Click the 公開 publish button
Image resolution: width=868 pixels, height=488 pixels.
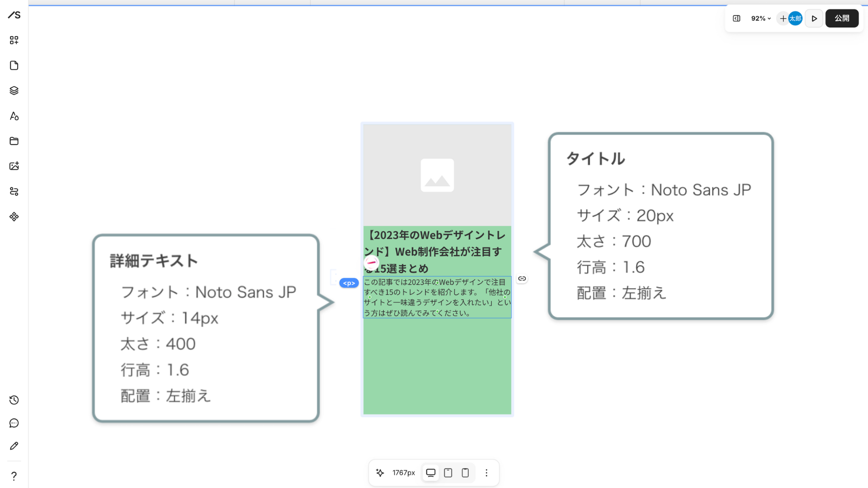[842, 19]
